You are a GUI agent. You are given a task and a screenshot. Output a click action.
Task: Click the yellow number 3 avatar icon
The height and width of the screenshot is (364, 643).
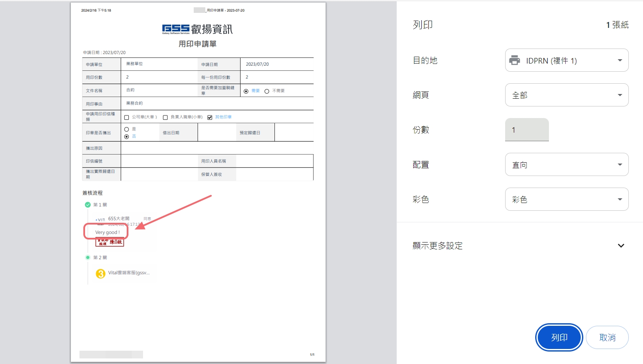(x=101, y=273)
